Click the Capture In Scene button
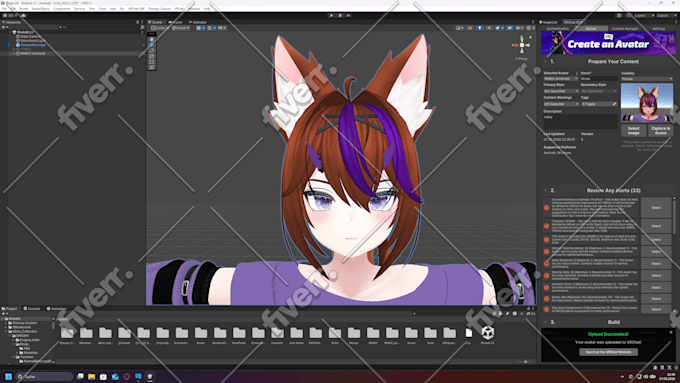Viewport: 680px width, 383px height. [660, 131]
